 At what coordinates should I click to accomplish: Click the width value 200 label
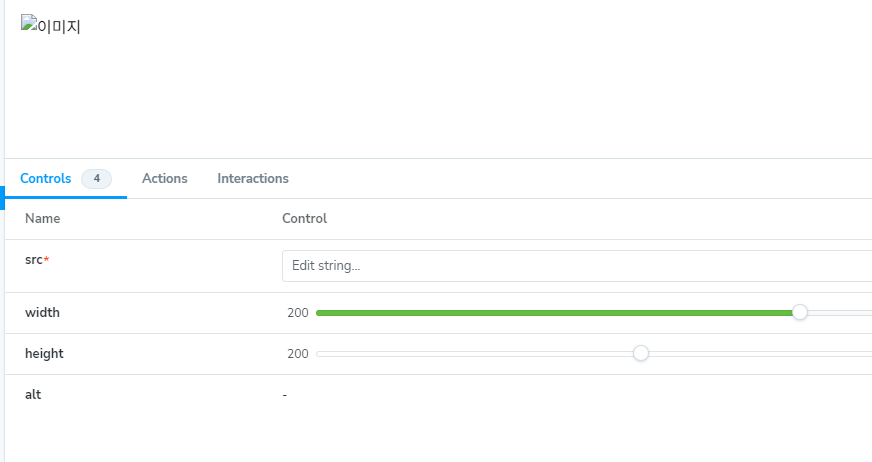pos(298,313)
